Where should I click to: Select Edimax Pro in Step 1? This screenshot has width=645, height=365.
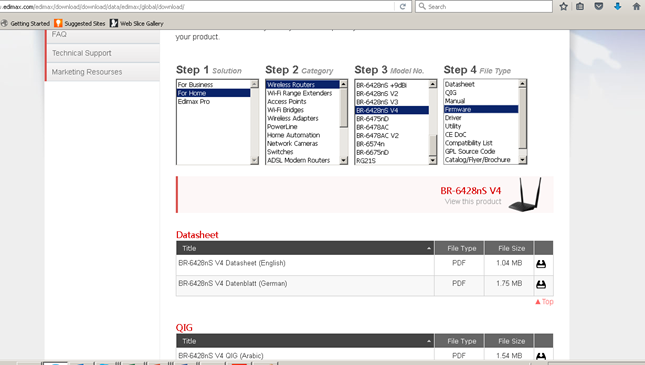pos(213,101)
